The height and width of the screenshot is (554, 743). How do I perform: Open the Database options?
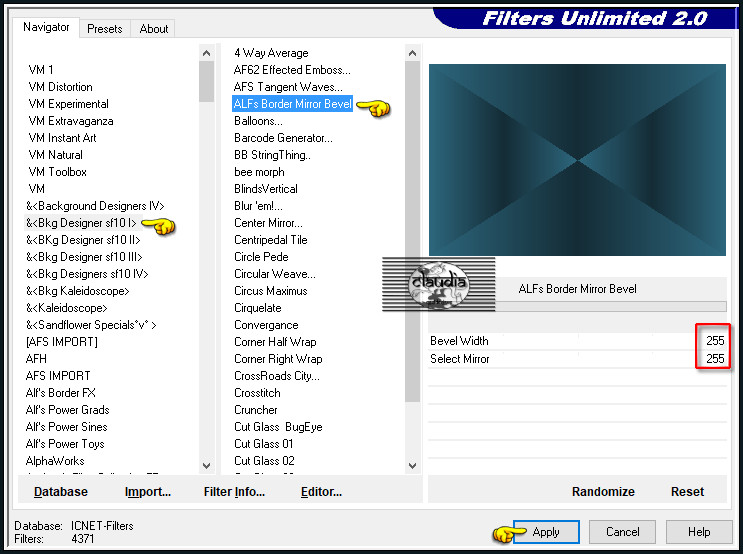61,491
